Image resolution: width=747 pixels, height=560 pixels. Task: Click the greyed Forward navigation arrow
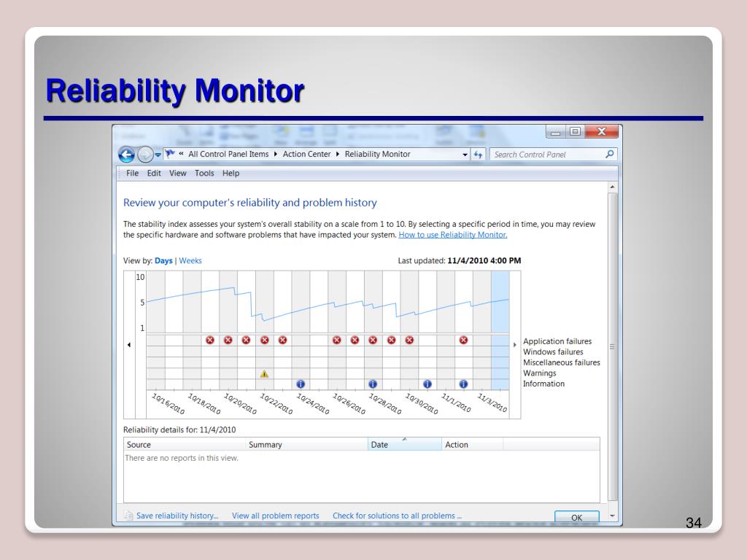click(145, 155)
